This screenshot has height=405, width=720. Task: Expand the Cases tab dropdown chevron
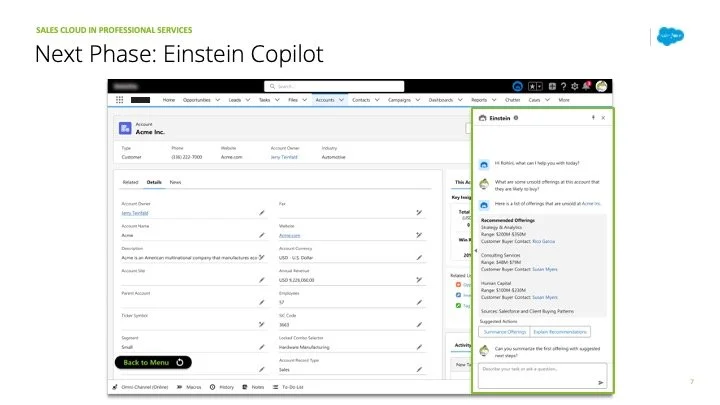pyautogui.click(x=547, y=100)
